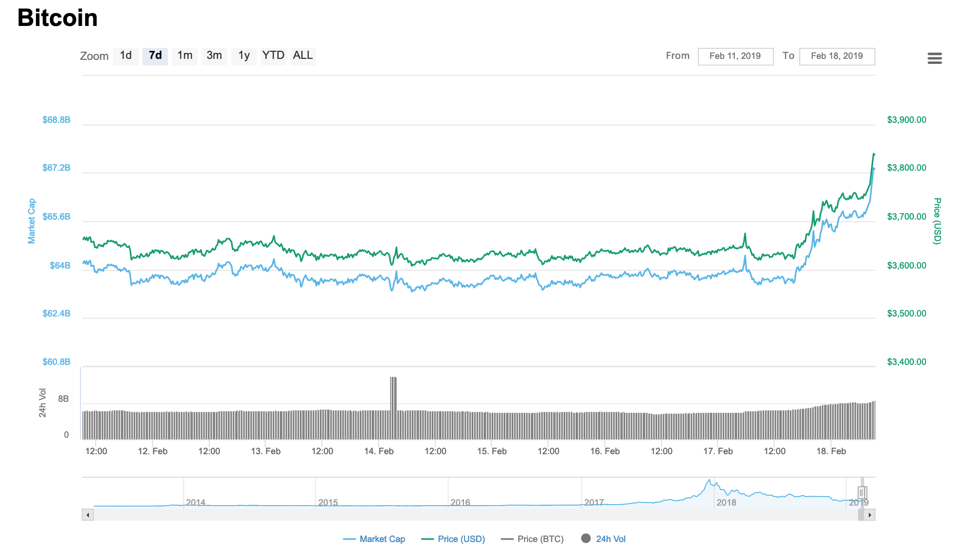The image size is (969, 560).
Task: Click the 2017 label in navigator
Action: click(594, 503)
